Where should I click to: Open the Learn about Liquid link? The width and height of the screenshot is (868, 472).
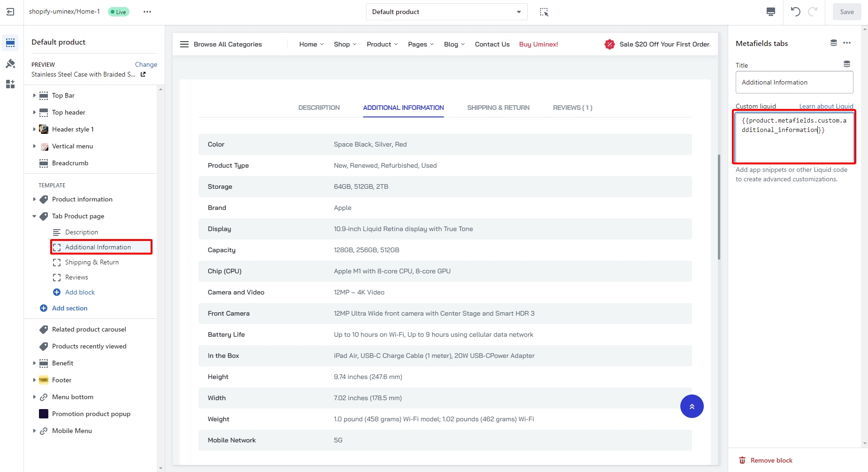[x=826, y=106]
